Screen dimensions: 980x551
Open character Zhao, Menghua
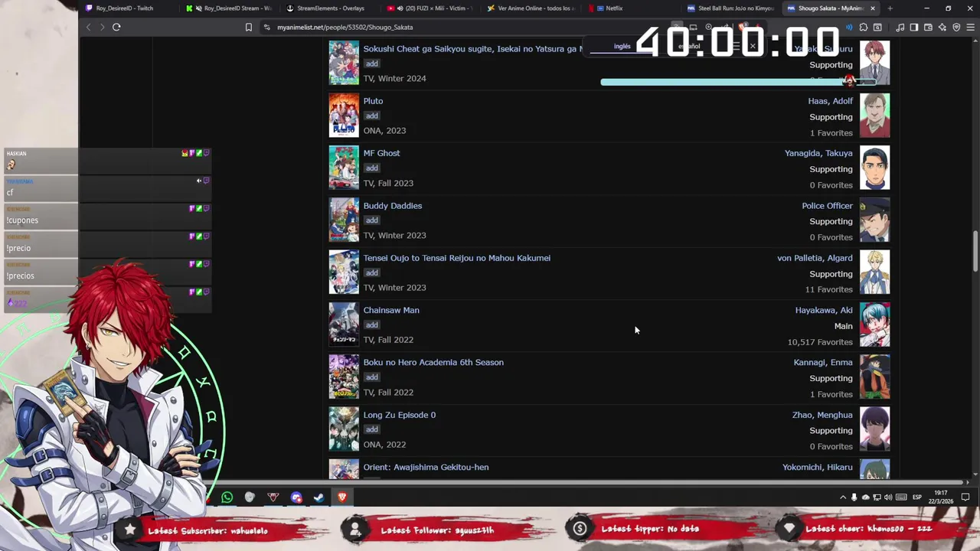point(822,415)
